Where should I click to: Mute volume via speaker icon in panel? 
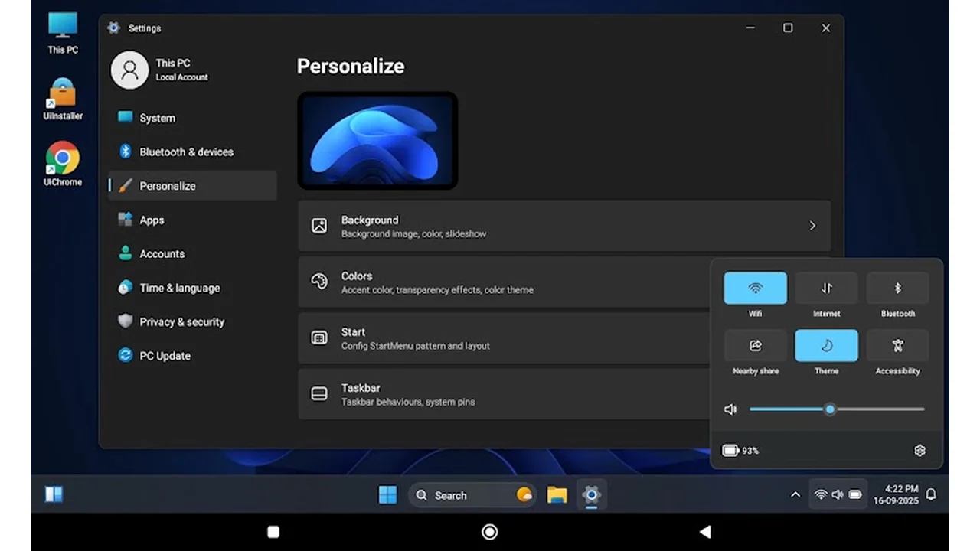[x=730, y=409]
